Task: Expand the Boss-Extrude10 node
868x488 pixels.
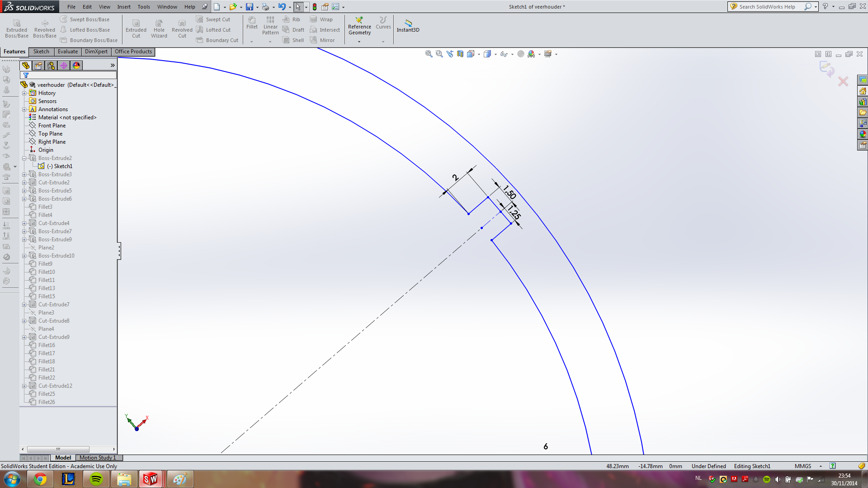Action: coord(24,256)
